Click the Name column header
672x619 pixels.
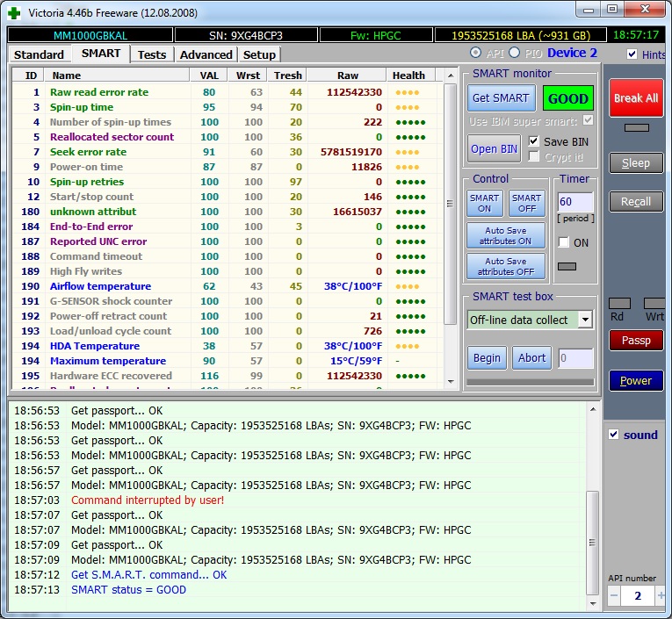[x=117, y=75]
